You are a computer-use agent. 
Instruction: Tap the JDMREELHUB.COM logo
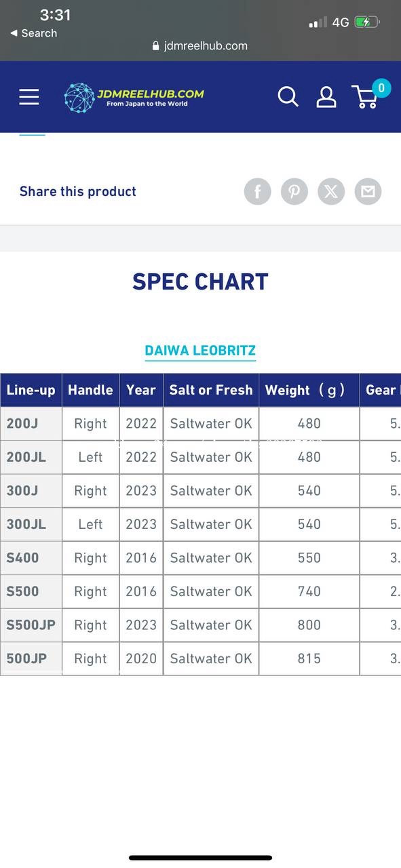click(x=134, y=98)
